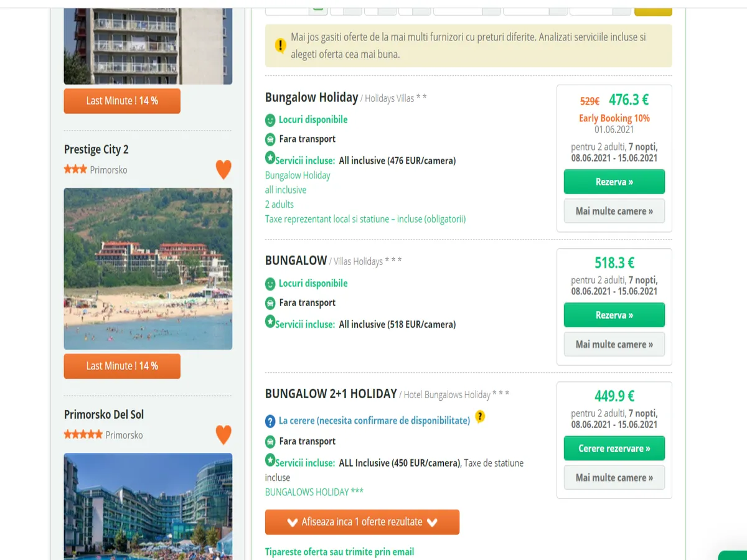This screenshot has width=747, height=560.
Task: Open Mai multe camere for the 449.9 € offer
Action: [614, 477]
